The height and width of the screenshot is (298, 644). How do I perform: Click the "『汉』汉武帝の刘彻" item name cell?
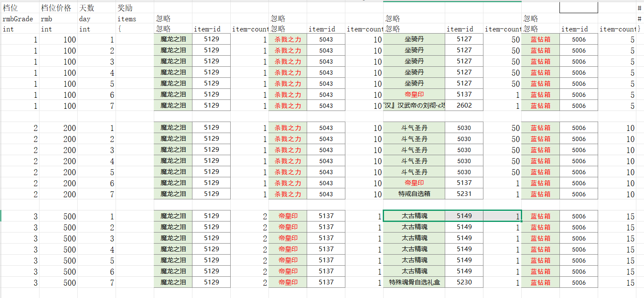pos(414,105)
